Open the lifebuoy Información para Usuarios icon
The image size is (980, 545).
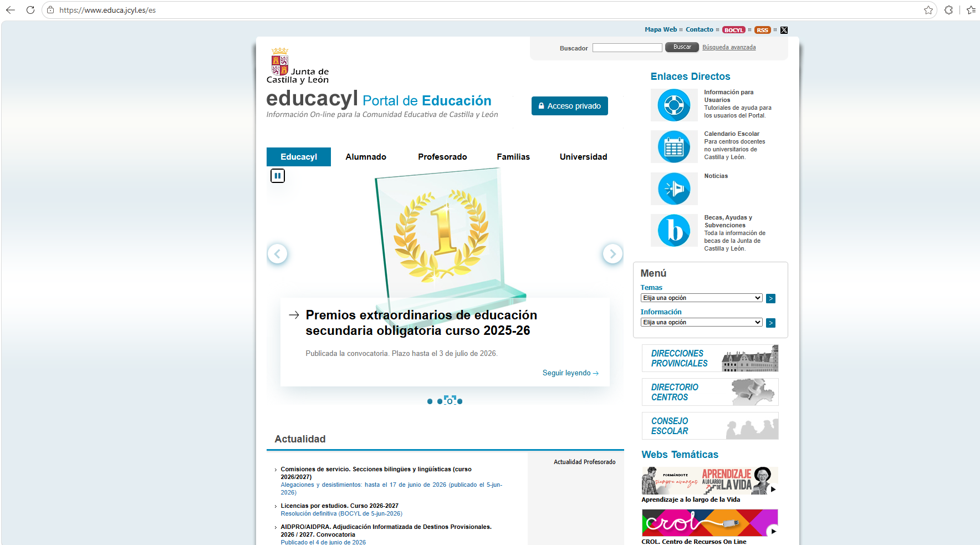click(674, 105)
